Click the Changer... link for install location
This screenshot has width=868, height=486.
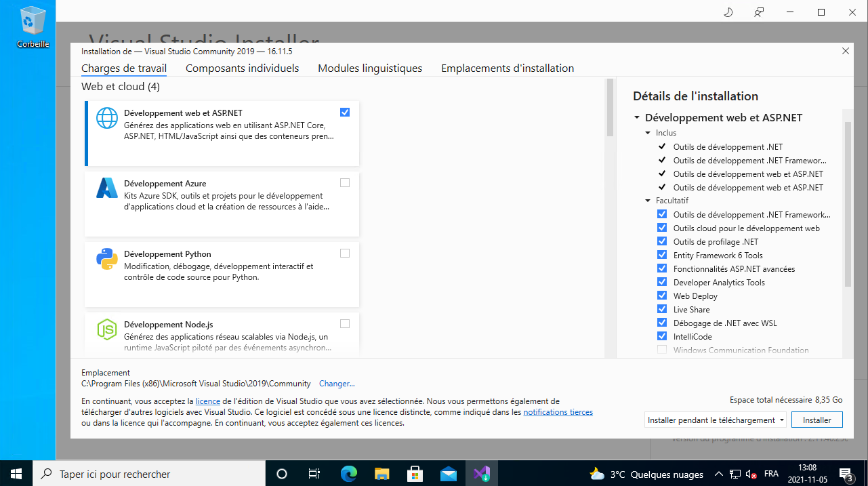pos(337,384)
